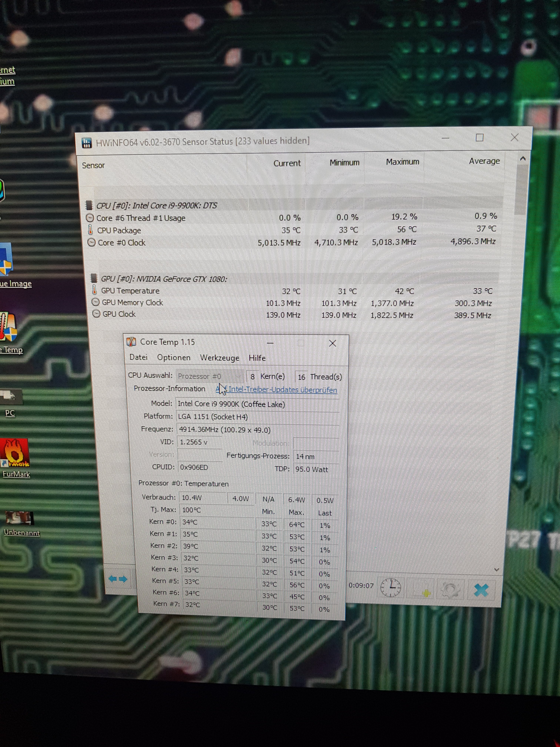Click the HWiNFO expand arrows button
Screen dimensions: 560x747
point(118,579)
